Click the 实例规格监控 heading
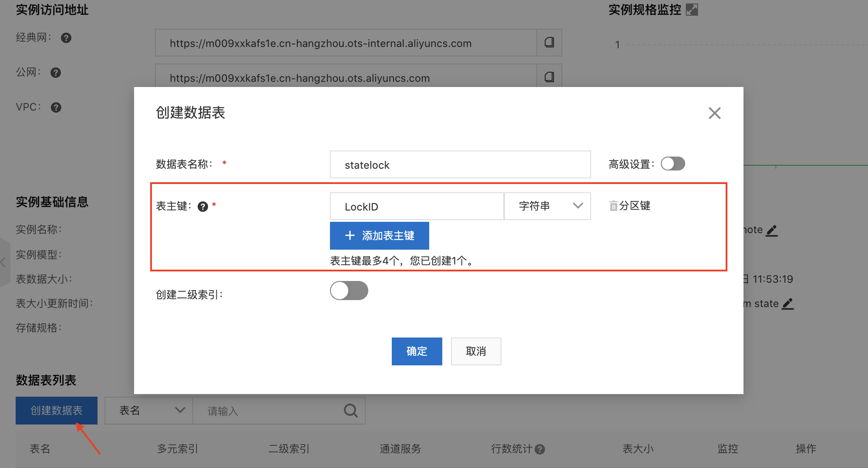Screen dimensions: 868x468 [x=645, y=10]
